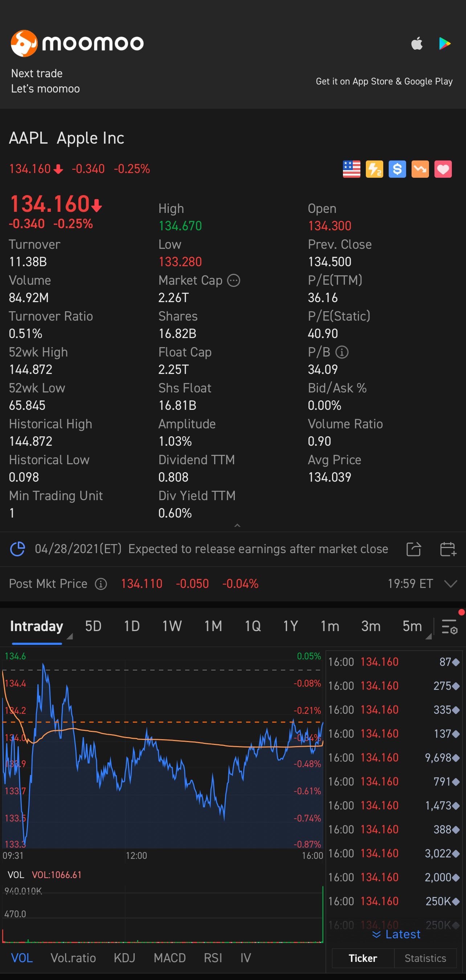Switch to the 1Y chart tab

[x=290, y=626]
